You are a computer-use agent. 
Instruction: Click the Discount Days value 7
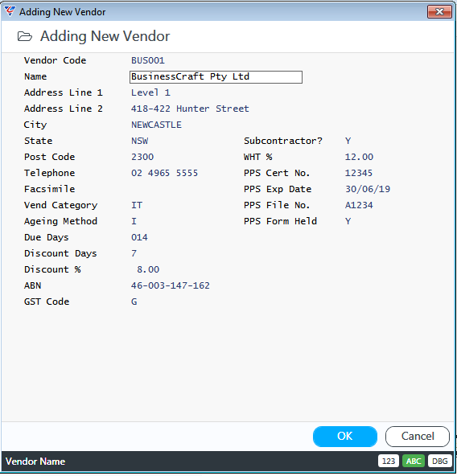point(134,253)
